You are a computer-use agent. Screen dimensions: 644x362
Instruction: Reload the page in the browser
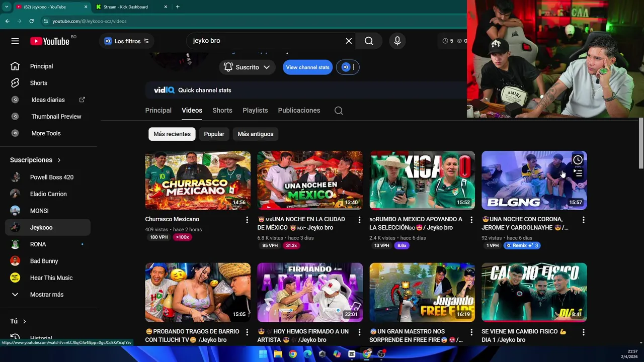pos(31,21)
